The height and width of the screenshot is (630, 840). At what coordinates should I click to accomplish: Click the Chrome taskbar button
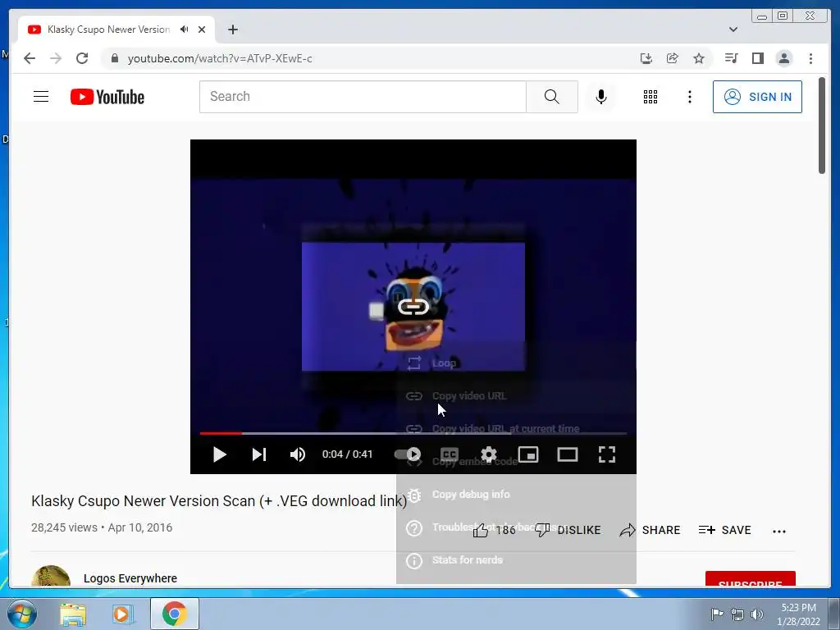pyautogui.click(x=175, y=614)
